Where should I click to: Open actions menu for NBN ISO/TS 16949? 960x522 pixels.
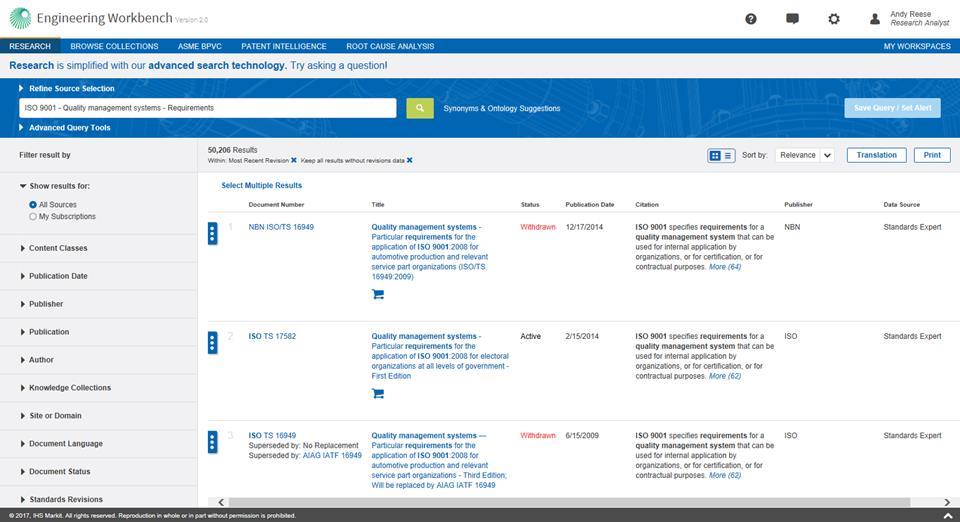click(212, 233)
